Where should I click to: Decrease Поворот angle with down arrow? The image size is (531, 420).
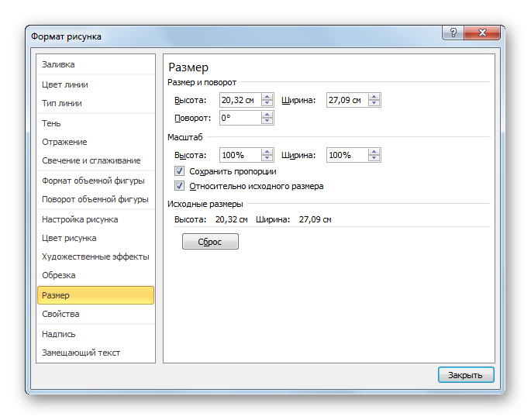click(267, 121)
